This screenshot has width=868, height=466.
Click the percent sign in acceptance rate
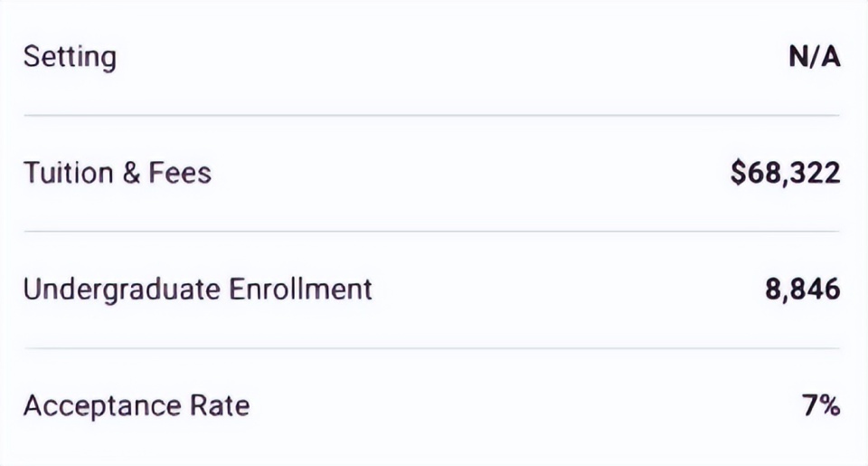(x=829, y=405)
